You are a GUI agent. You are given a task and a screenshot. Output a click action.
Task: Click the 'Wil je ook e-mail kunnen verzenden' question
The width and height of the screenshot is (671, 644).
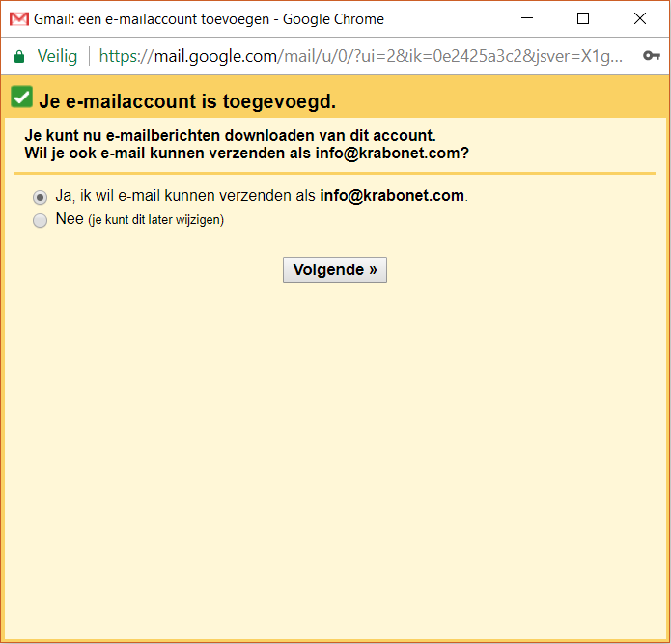tap(246, 154)
